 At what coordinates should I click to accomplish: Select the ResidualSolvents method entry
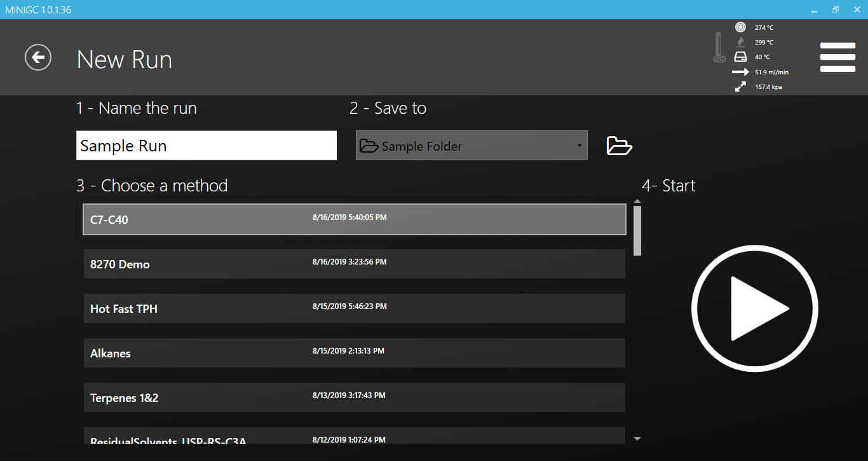354,437
